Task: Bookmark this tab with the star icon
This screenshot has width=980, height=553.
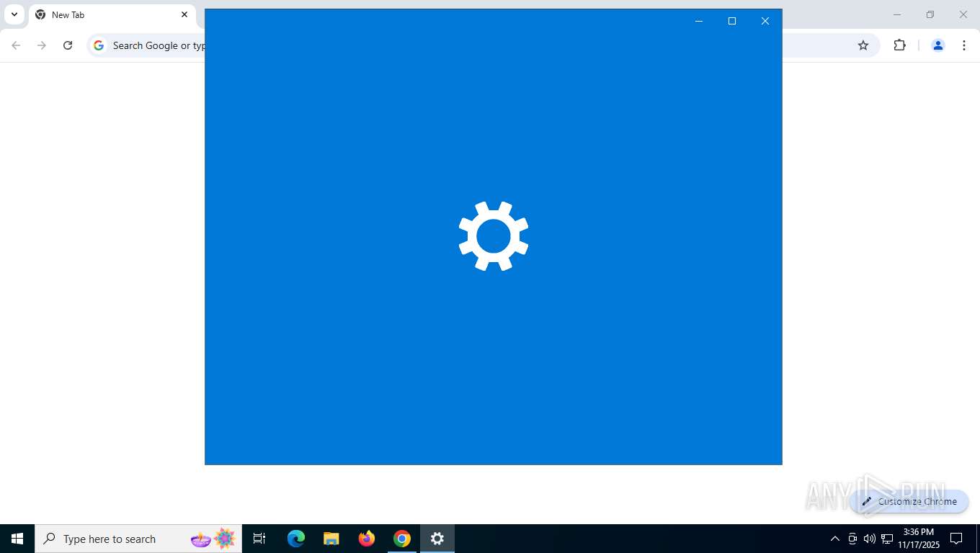Action: pos(863,45)
